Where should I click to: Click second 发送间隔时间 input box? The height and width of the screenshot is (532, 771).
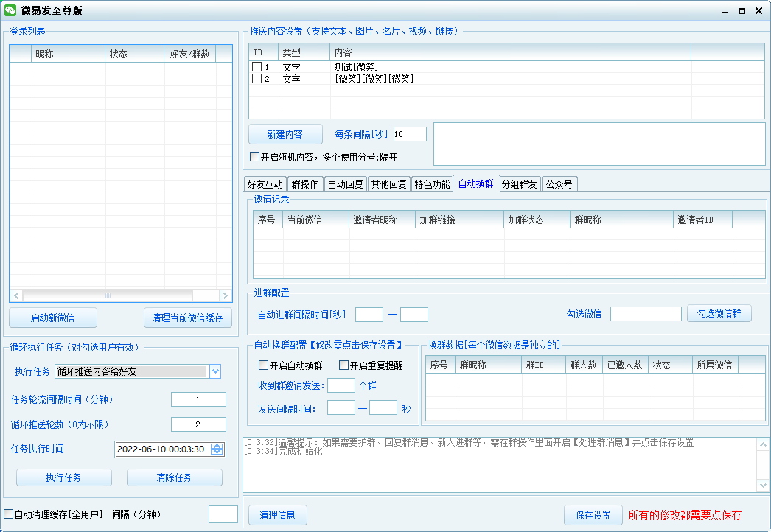point(383,407)
